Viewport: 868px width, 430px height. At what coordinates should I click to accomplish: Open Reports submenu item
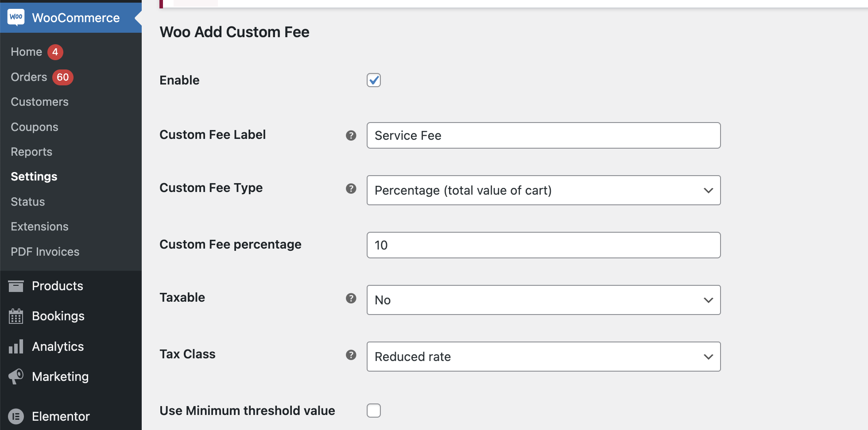click(x=31, y=152)
